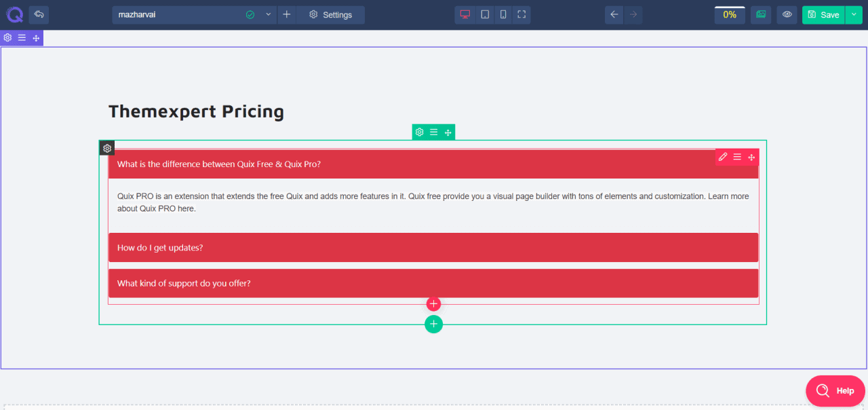868x410 pixels.
Task: Undo the last change
Action: pos(614,14)
